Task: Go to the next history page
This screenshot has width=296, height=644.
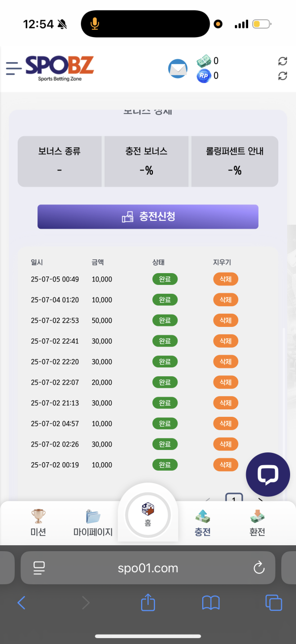Action: tap(260, 499)
